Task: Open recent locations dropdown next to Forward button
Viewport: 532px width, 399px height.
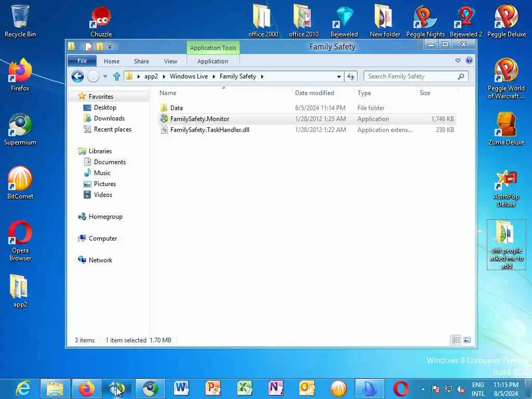Action: (x=105, y=76)
